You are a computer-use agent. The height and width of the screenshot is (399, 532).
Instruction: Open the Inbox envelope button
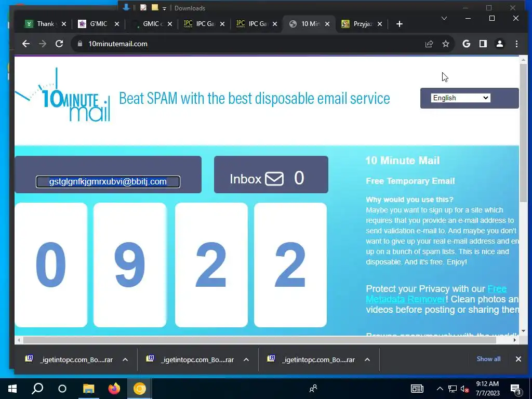click(x=271, y=175)
